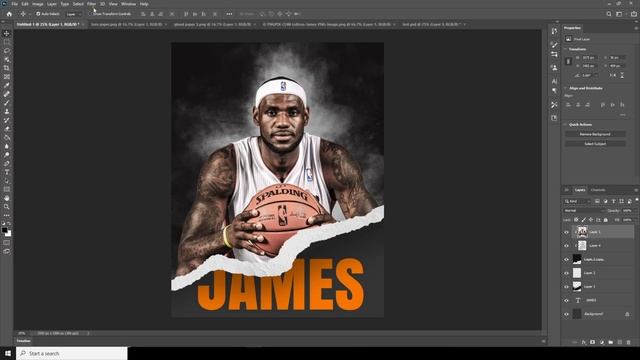
Task: Click the Select Subject button
Action: [x=595, y=144]
